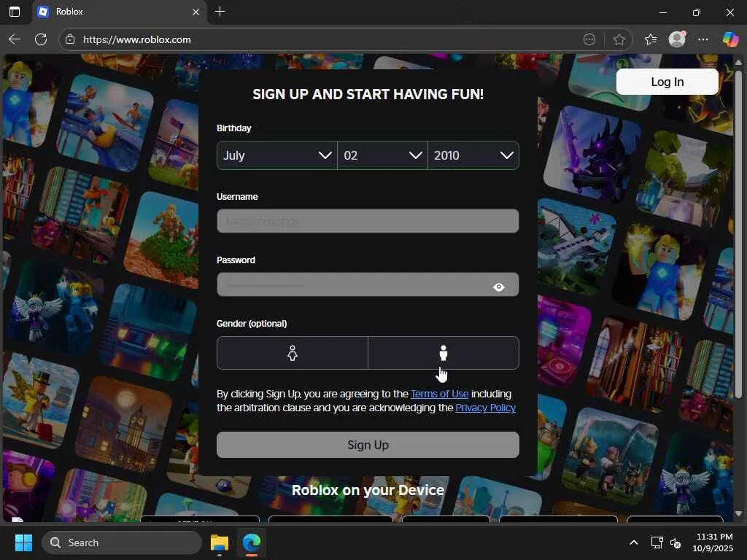
Task: View site information via the lock icon
Action: click(x=70, y=39)
